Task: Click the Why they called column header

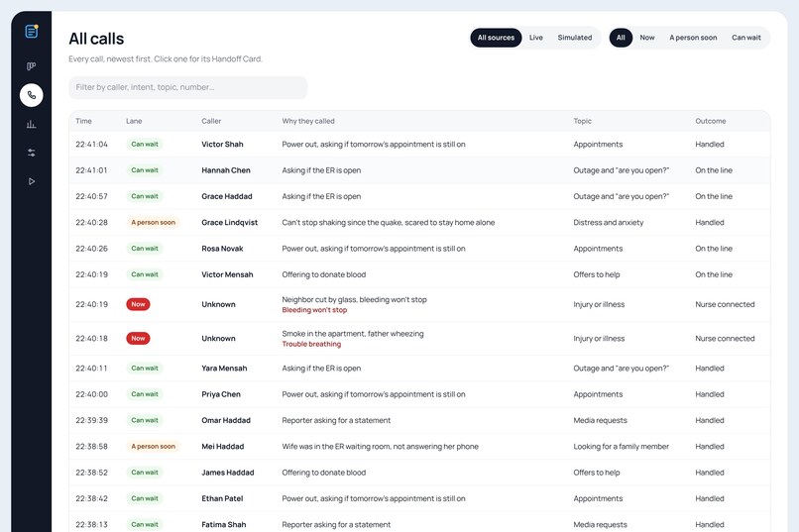Action: (x=308, y=121)
